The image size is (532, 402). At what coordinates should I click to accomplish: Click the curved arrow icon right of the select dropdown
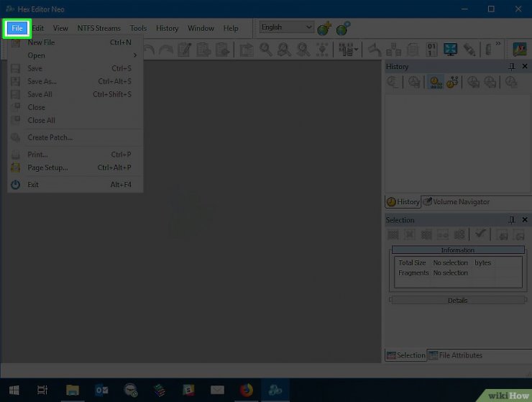coord(375,50)
